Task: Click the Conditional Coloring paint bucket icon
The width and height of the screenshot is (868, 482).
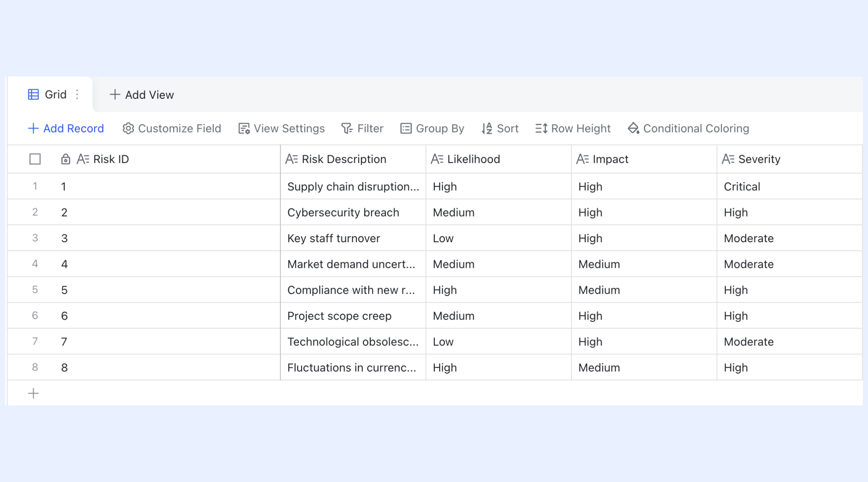Action: click(633, 128)
